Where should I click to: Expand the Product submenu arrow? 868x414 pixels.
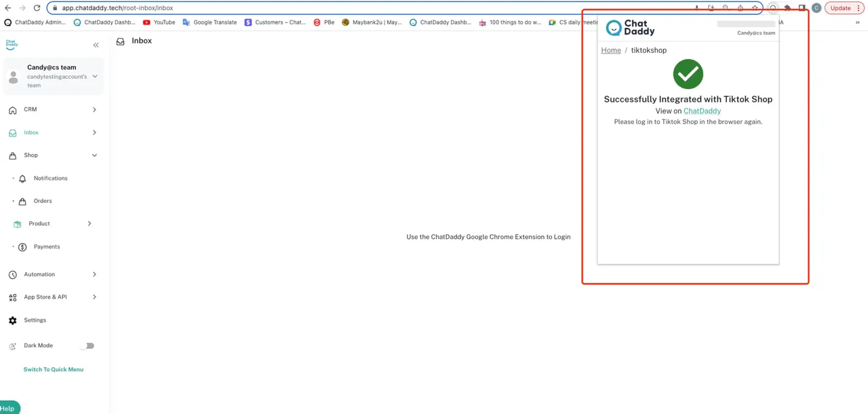coord(90,223)
